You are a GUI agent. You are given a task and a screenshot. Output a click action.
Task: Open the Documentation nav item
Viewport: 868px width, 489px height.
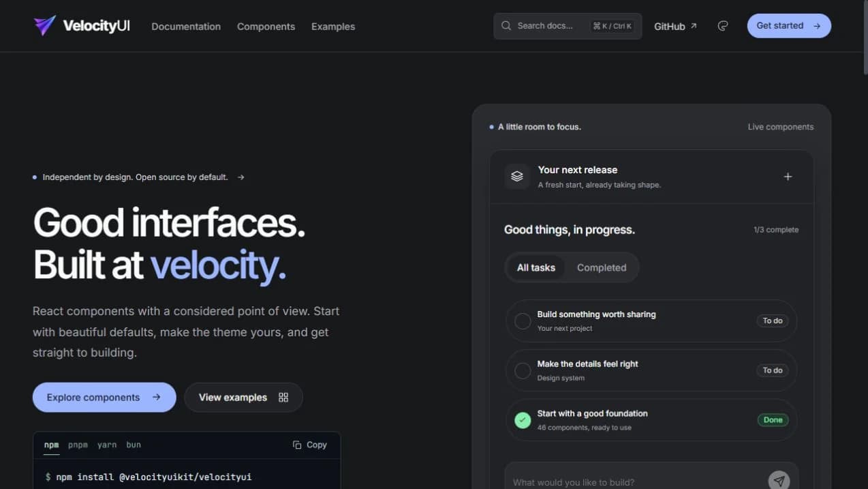point(186,27)
